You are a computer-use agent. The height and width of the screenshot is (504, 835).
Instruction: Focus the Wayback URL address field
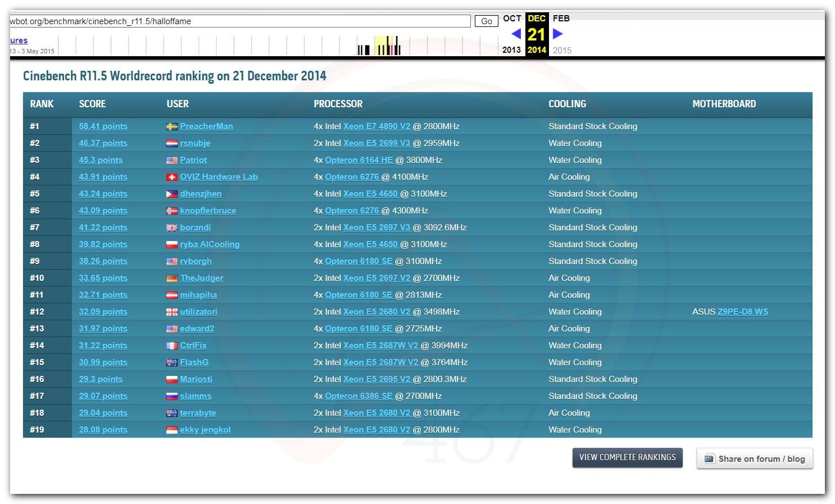240,21
